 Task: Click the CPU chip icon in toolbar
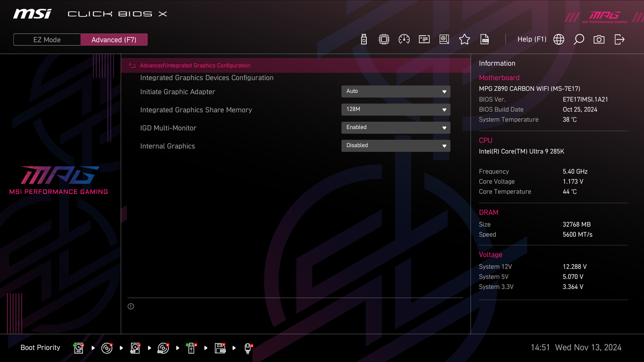coord(384,39)
